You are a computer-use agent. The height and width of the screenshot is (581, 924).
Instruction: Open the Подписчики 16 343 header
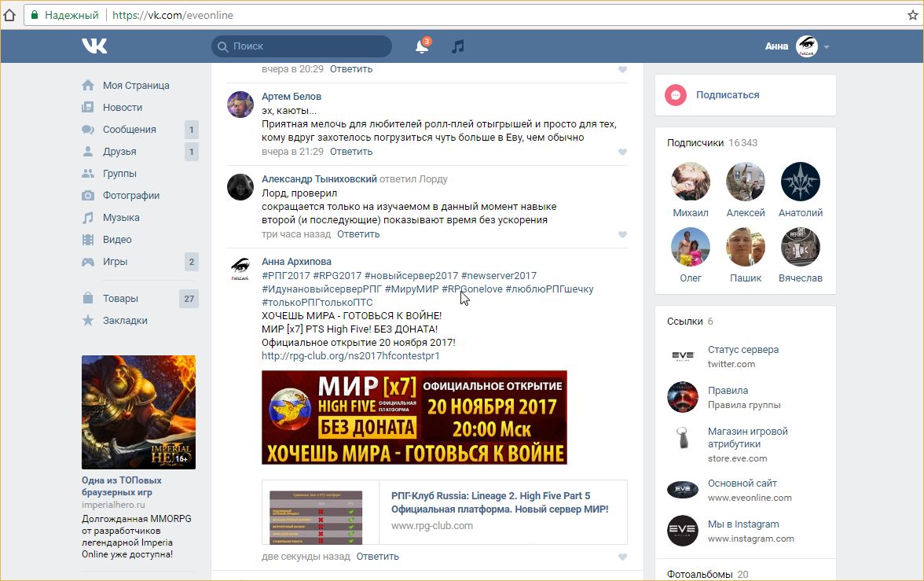click(x=712, y=143)
